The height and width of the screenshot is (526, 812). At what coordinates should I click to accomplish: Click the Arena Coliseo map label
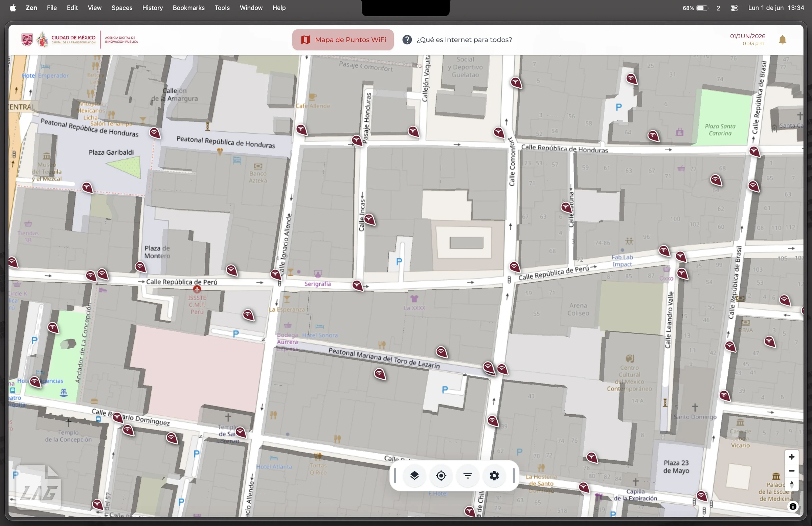tap(578, 309)
